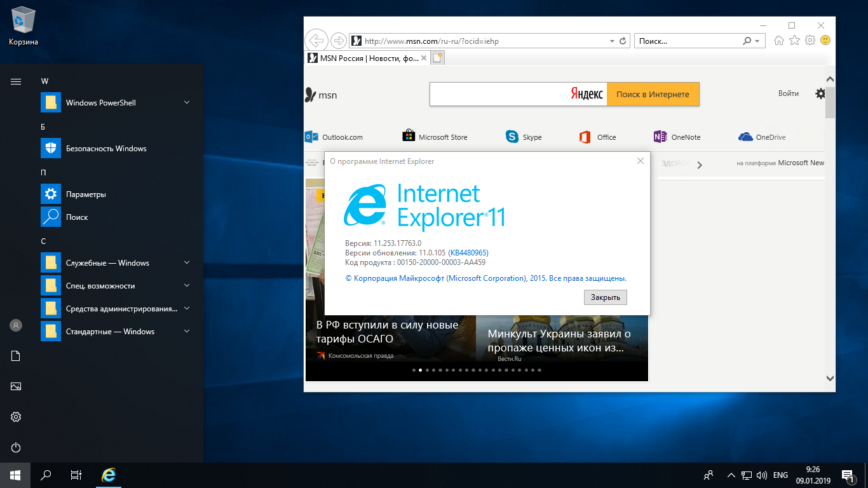The width and height of the screenshot is (868, 488).
Task: Click the MSN category bar right arrow
Action: pyautogui.click(x=700, y=165)
